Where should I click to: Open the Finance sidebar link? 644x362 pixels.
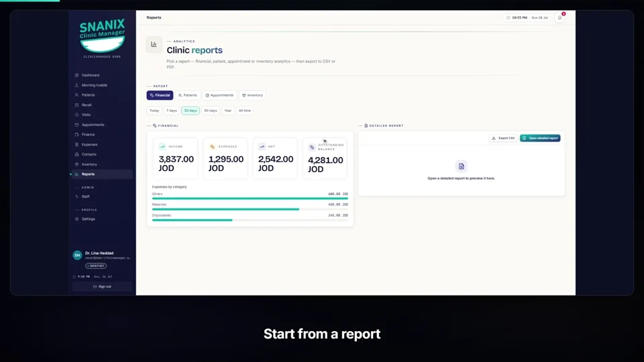[x=102, y=135]
